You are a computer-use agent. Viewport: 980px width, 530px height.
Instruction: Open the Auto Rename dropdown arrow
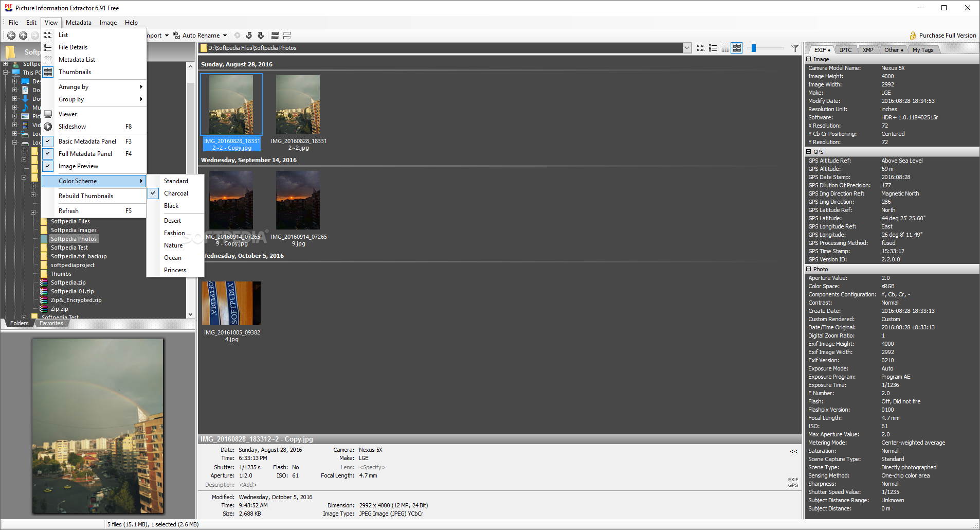pyautogui.click(x=225, y=36)
